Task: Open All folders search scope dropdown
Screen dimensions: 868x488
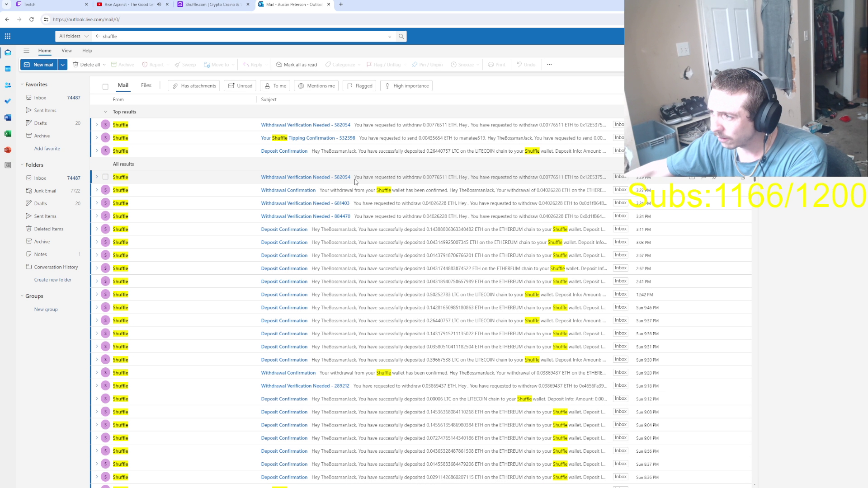Action: point(74,36)
